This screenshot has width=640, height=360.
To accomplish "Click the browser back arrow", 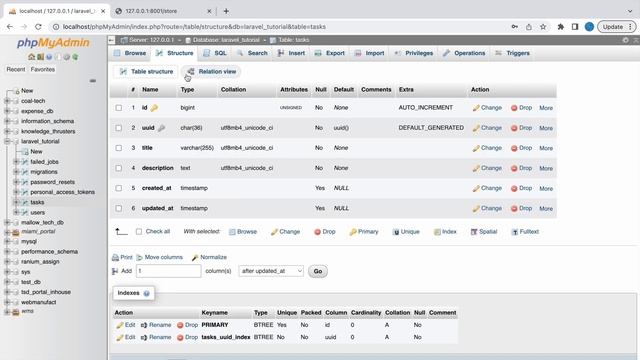I will pos(10,27).
